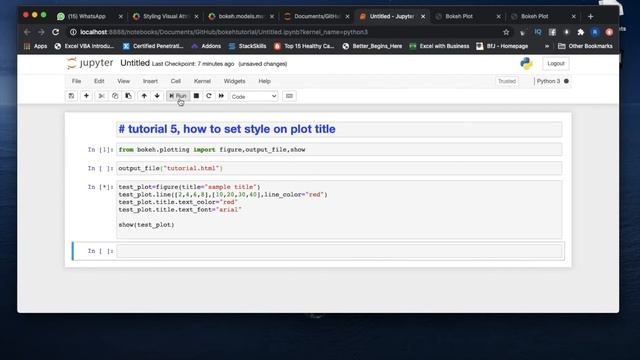
Task: Open the Widgets menu
Action: pos(234,81)
